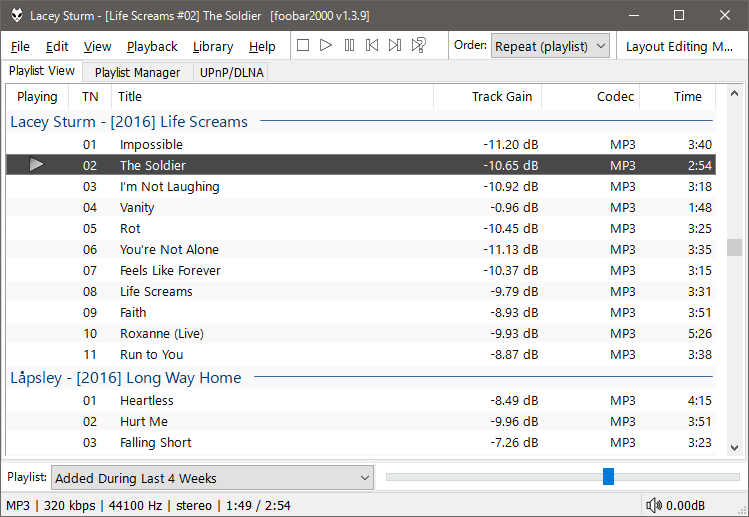Click the Playing column header
749x517 pixels.
(x=37, y=97)
